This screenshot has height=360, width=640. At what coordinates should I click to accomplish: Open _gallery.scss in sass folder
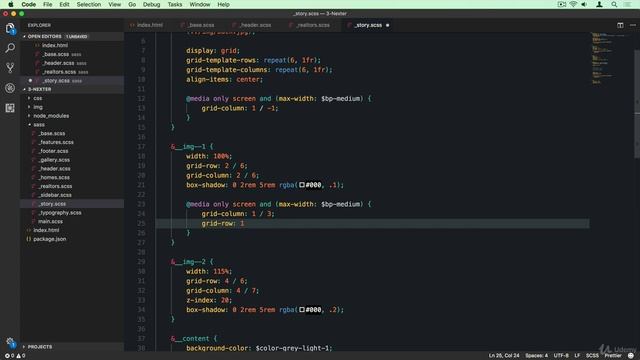point(54,160)
